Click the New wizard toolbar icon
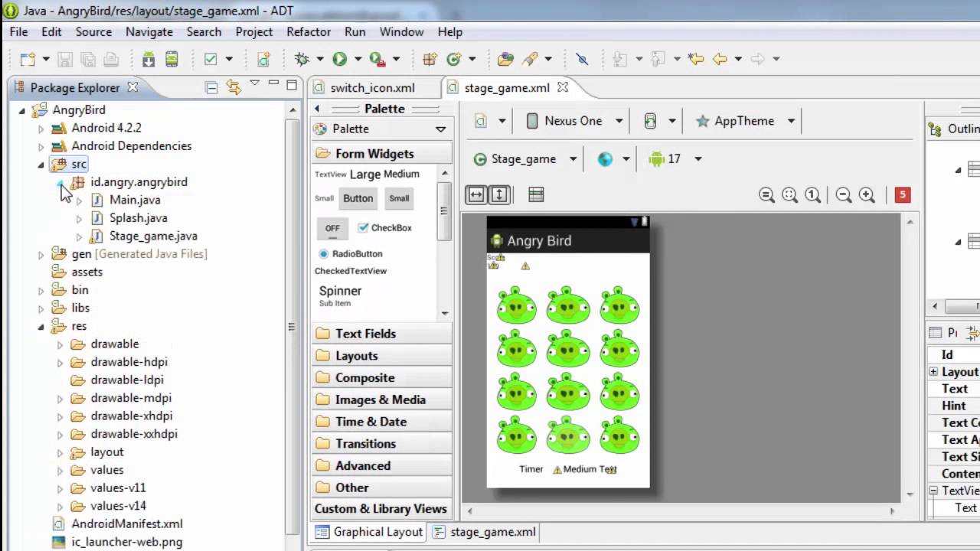The image size is (980, 551). click(x=28, y=59)
